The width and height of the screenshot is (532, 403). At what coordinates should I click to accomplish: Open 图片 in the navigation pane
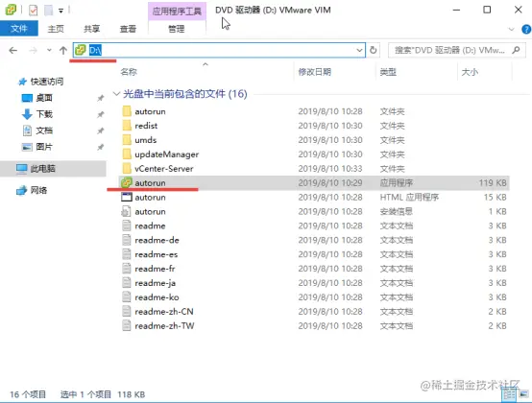click(x=44, y=147)
